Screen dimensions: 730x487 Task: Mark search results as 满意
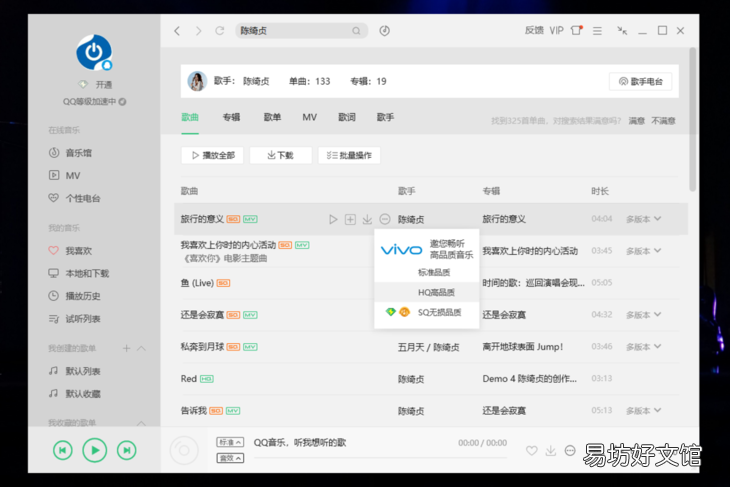636,121
